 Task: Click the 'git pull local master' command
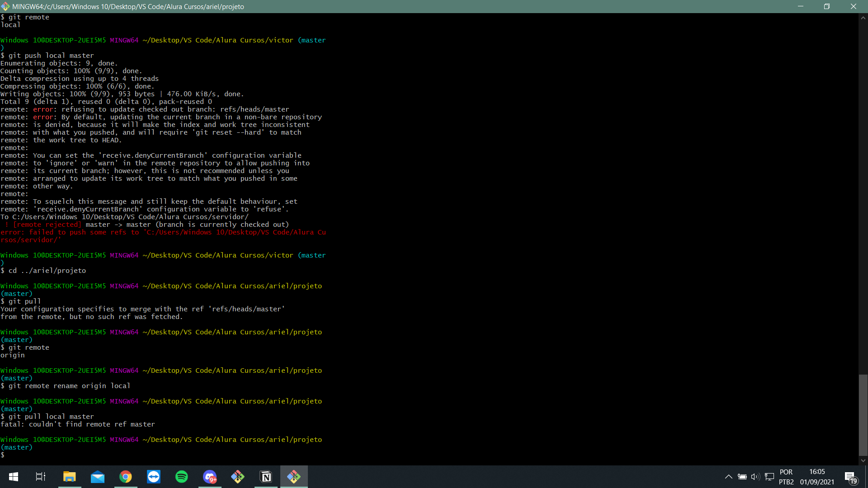click(x=51, y=417)
